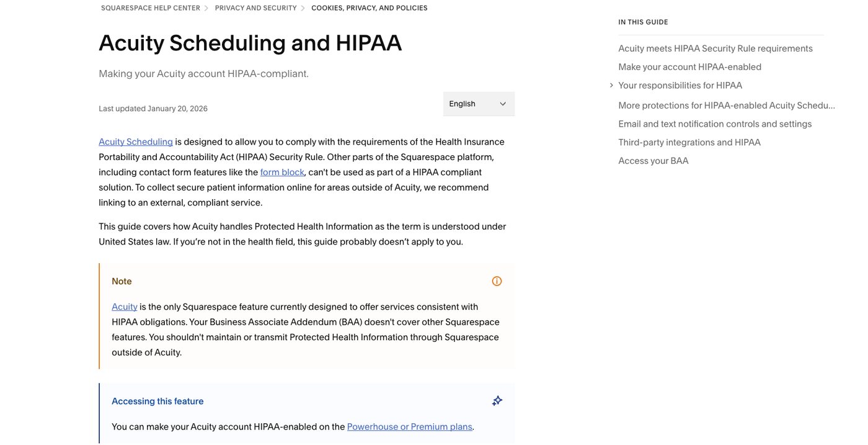Image resolution: width=868 pixels, height=445 pixels.
Task: Go to Squarespace Help Center breadcrumb
Action: [151, 8]
